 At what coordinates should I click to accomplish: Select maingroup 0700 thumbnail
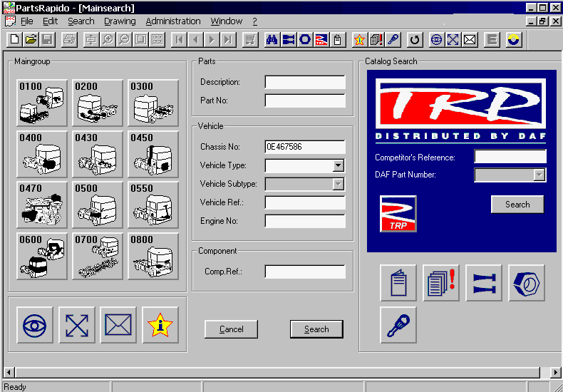click(98, 257)
